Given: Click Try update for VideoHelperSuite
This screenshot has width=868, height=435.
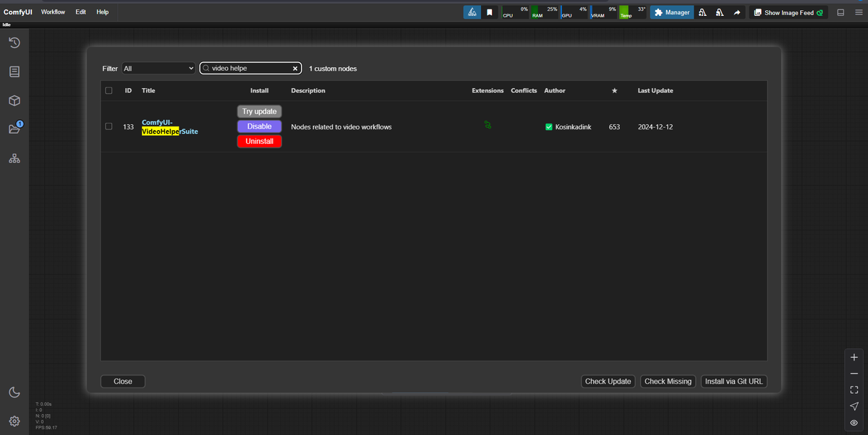Looking at the screenshot, I should (260, 111).
